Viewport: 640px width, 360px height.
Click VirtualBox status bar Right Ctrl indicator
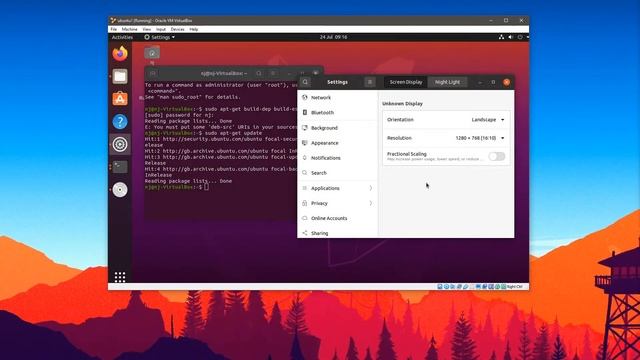[x=514, y=287]
